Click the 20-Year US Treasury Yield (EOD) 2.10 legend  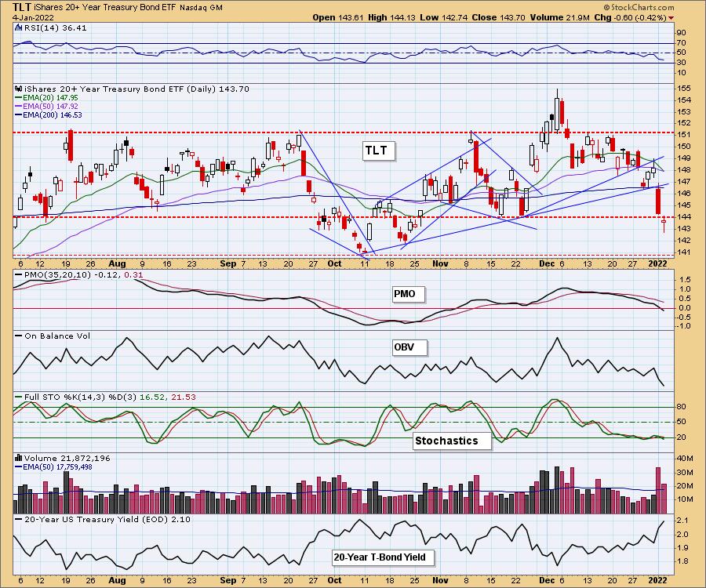pos(103,519)
